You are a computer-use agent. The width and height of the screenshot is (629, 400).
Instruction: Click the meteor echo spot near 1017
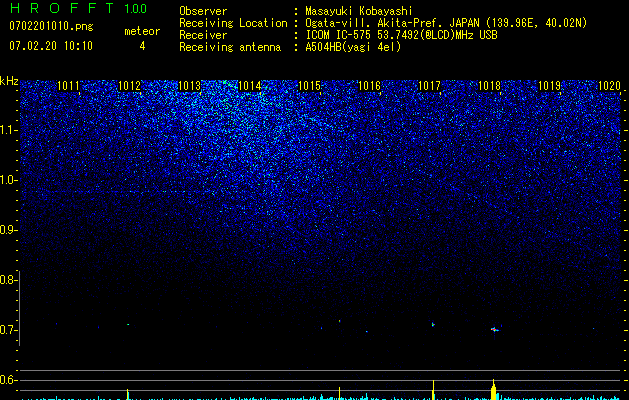(x=433, y=324)
